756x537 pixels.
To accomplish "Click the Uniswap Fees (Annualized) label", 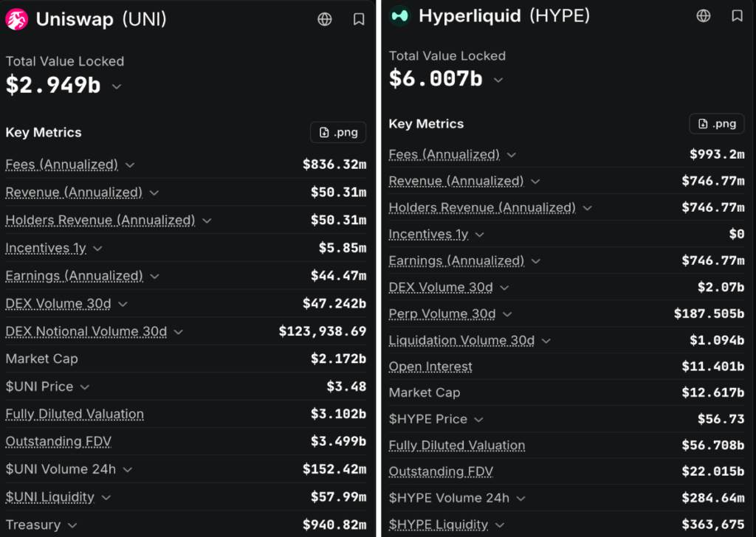I will tap(62, 164).
